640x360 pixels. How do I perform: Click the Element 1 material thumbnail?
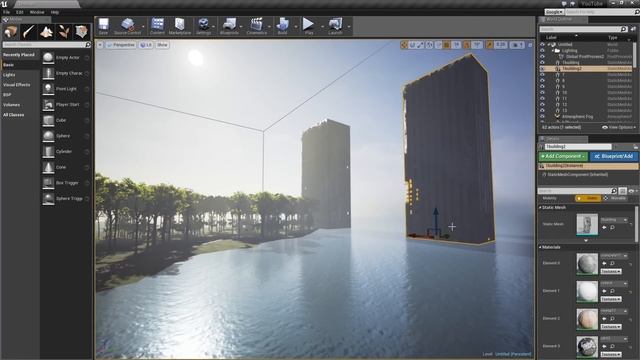coord(587,291)
